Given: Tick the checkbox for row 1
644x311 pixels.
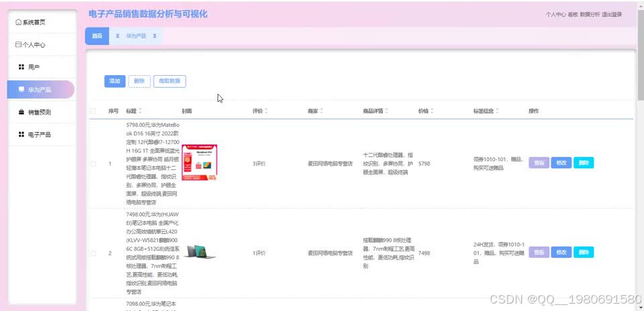Looking at the screenshot, I should (x=93, y=164).
